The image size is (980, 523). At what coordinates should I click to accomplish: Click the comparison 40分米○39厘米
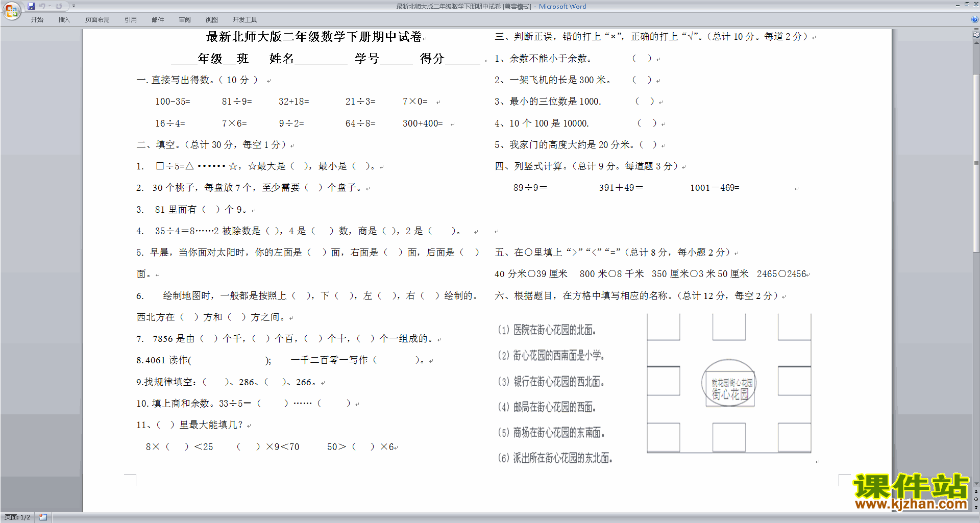[531, 274]
